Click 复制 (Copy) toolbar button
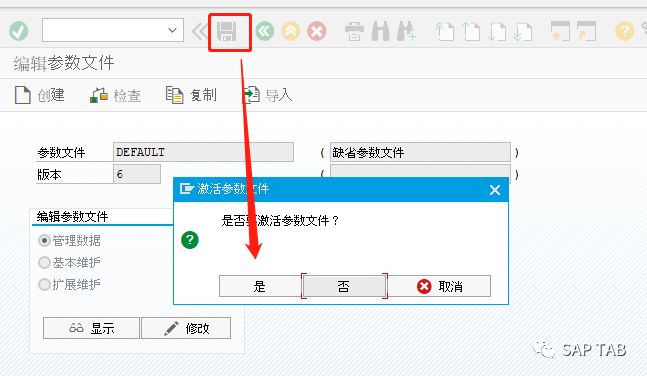 coord(191,95)
